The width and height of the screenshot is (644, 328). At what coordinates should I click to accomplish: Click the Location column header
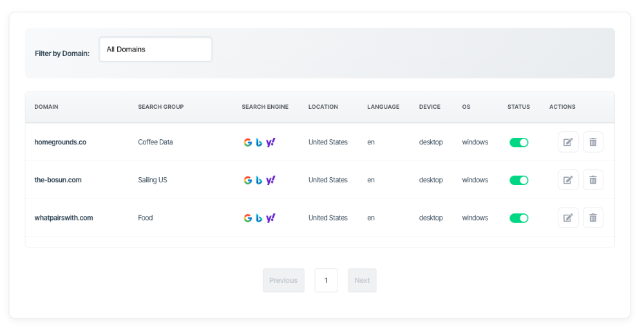point(323,107)
